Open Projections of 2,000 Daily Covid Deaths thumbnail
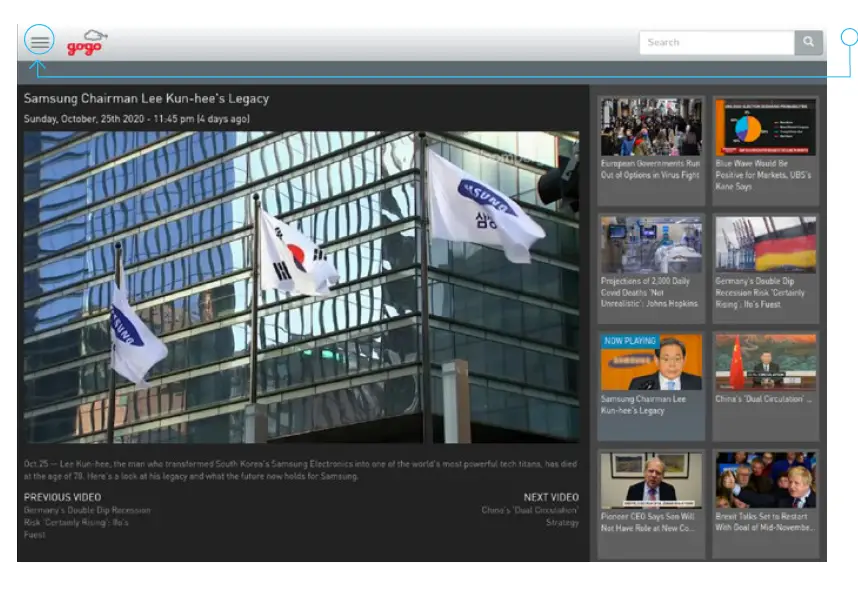 [651, 245]
